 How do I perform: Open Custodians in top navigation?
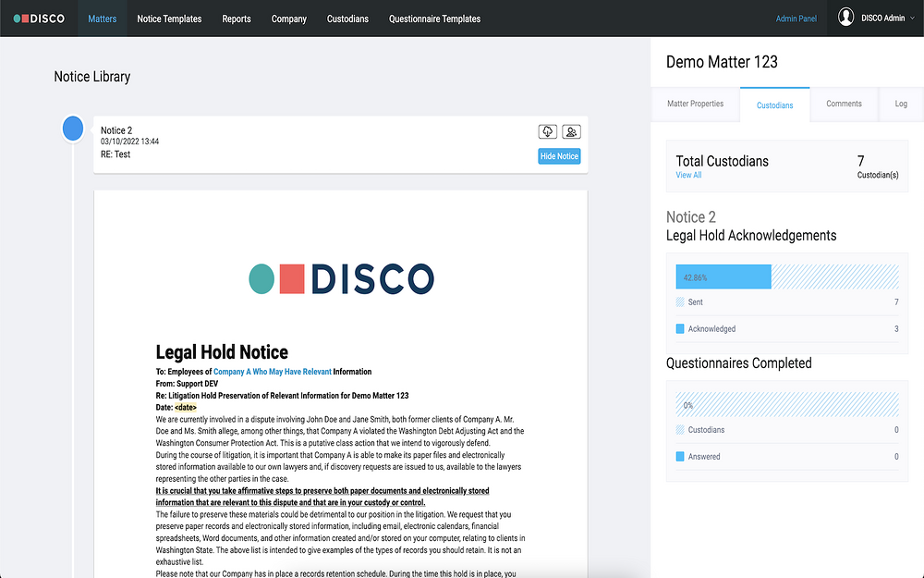(x=347, y=18)
